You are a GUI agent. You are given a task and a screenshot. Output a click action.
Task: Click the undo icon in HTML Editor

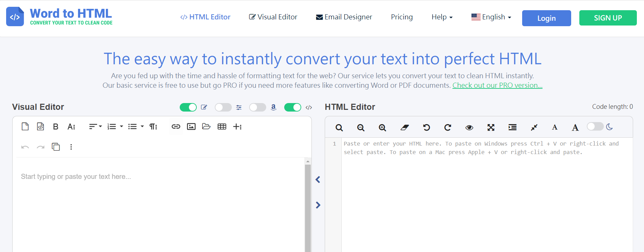[x=426, y=128]
